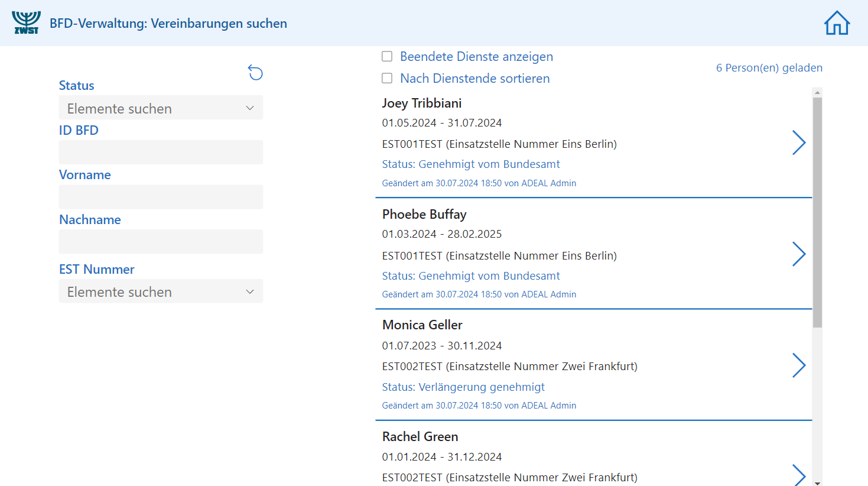Click the date range 01.07.2023 - 30.11.2024
This screenshot has height=486, width=868.
[x=442, y=345]
